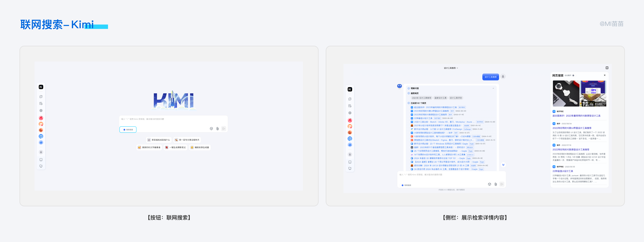Open chat history in the home screen sidebar
Viewport: 644px width, 242px height.
(x=41, y=104)
